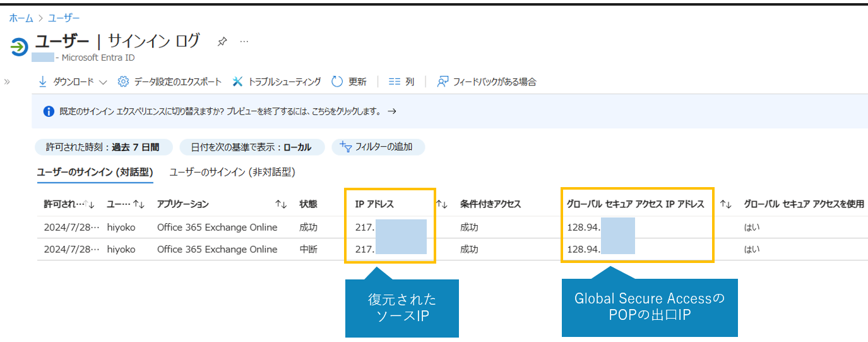The width and height of the screenshot is (868, 342).
Task: Click the info banner arrow link
Action: coord(392,111)
